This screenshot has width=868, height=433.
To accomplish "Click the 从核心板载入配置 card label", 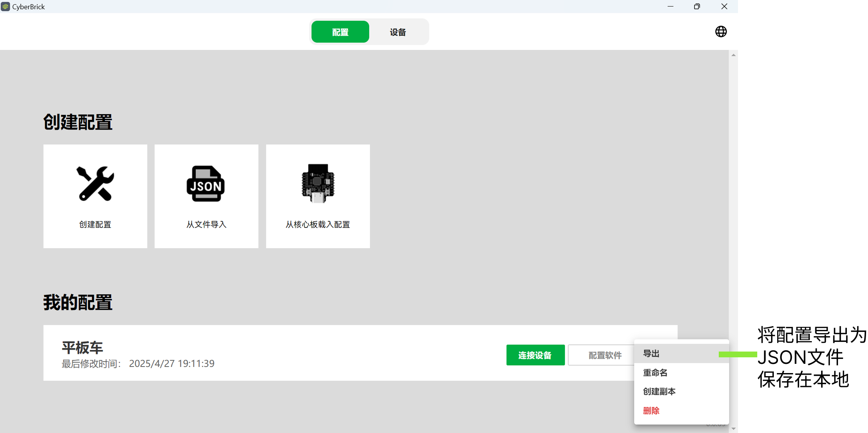I will [x=318, y=224].
